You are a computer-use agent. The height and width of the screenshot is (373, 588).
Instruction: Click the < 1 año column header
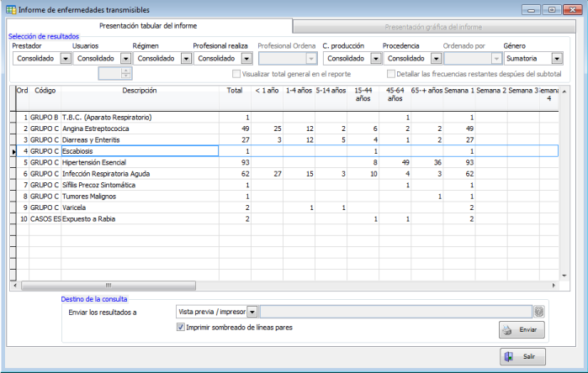267,97
